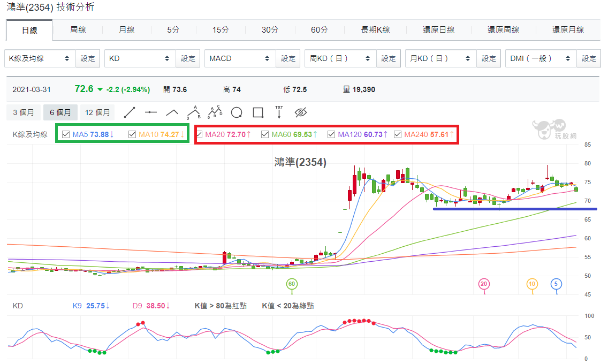Click the blue 5-day marker on chart
608x364 pixels.
click(x=556, y=284)
